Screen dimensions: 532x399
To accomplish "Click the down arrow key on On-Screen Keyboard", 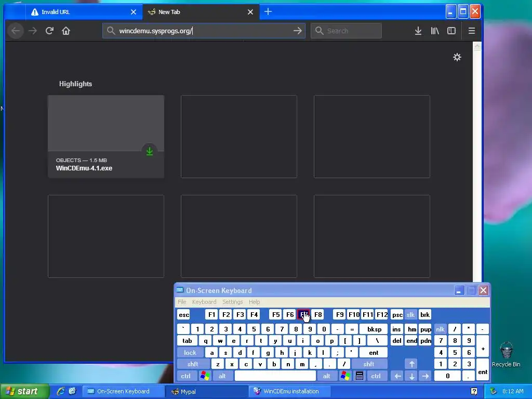I will pyautogui.click(x=411, y=376).
